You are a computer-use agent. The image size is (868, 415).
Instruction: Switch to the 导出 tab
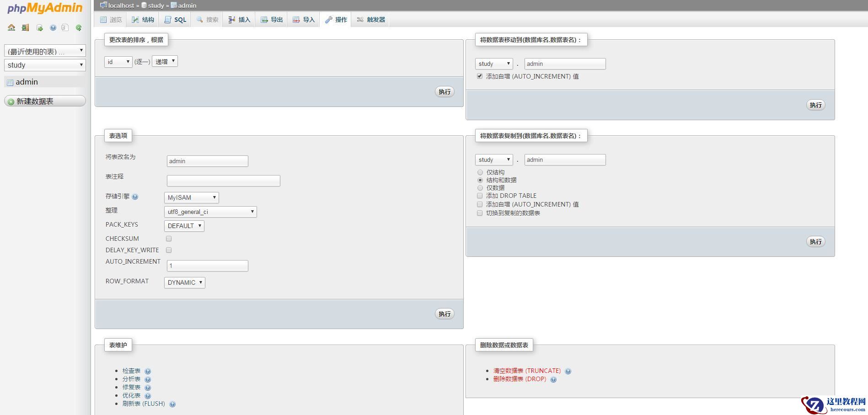pyautogui.click(x=272, y=20)
